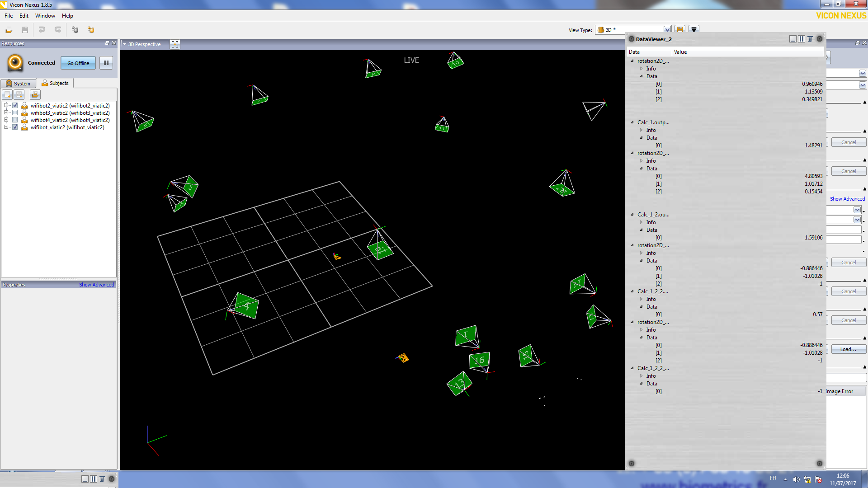Click the load subject folder icon
This screenshot has height=488, width=868.
coord(35,94)
